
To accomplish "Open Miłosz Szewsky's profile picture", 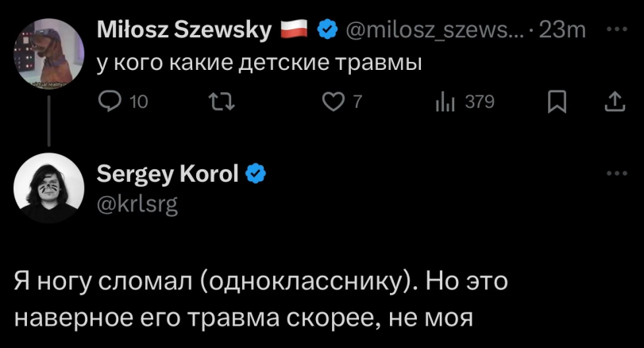I will (49, 54).
